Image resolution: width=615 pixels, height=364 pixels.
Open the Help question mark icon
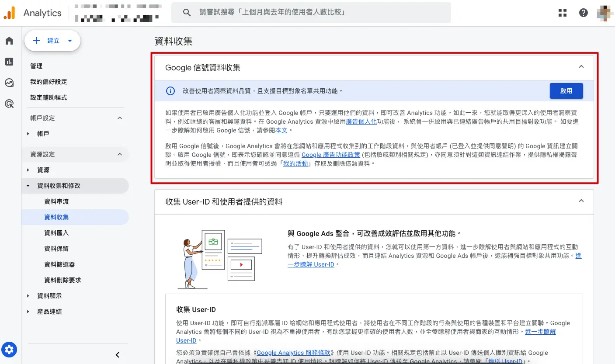(x=584, y=13)
